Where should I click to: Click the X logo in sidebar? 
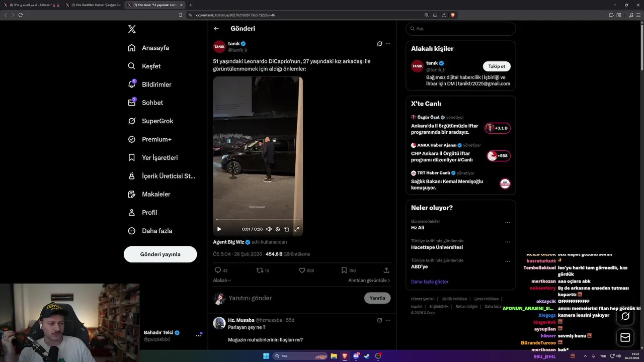pos(132,29)
